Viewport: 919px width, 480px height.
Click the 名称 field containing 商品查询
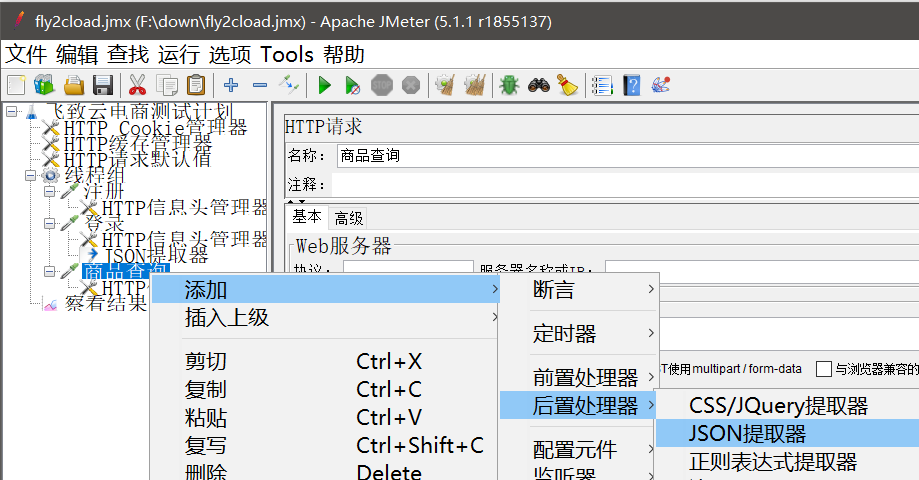coord(628,156)
